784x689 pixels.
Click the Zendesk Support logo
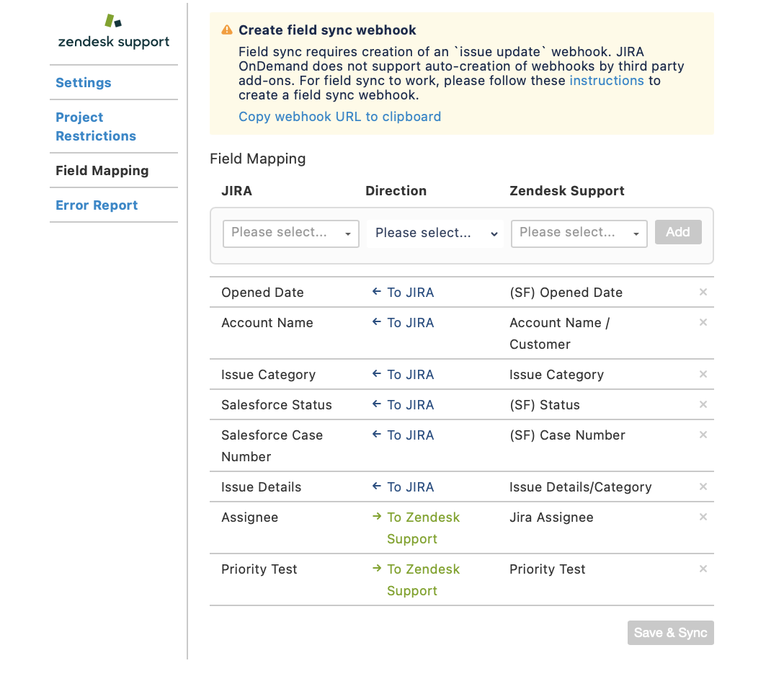tap(114, 32)
